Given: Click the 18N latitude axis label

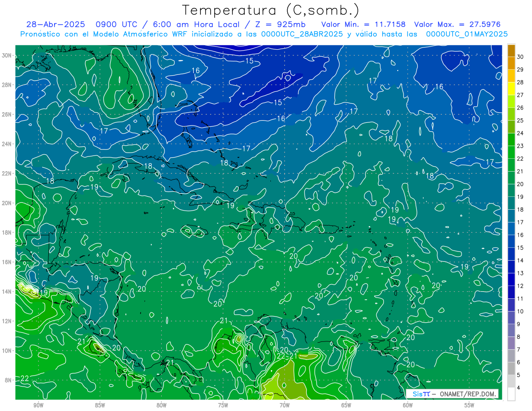Looking at the screenshot, I should point(7,232).
